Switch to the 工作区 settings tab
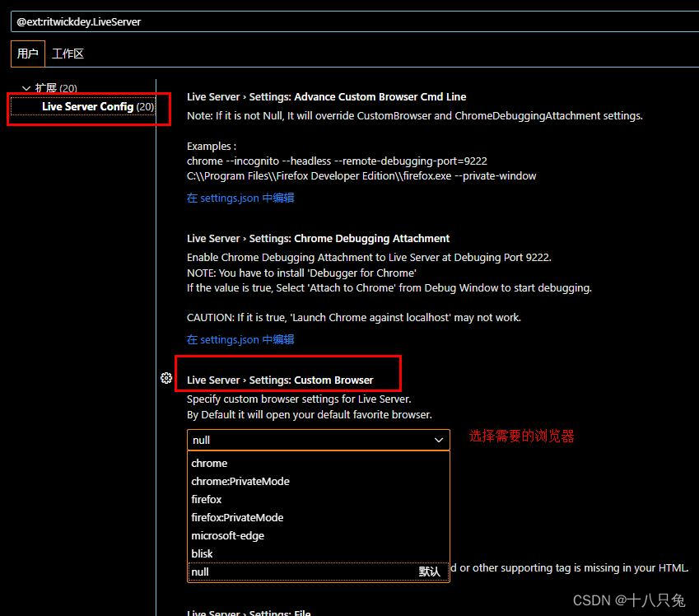 pos(68,54)
